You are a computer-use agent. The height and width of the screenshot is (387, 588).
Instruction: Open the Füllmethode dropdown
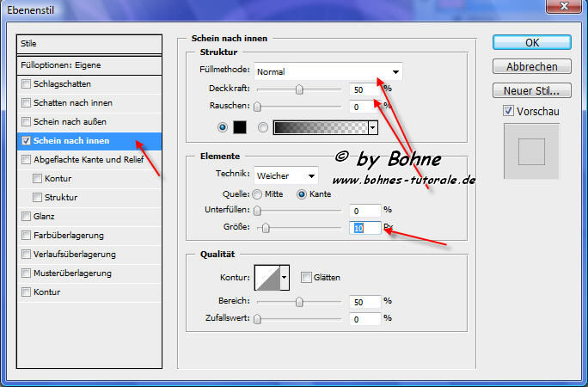328,71
